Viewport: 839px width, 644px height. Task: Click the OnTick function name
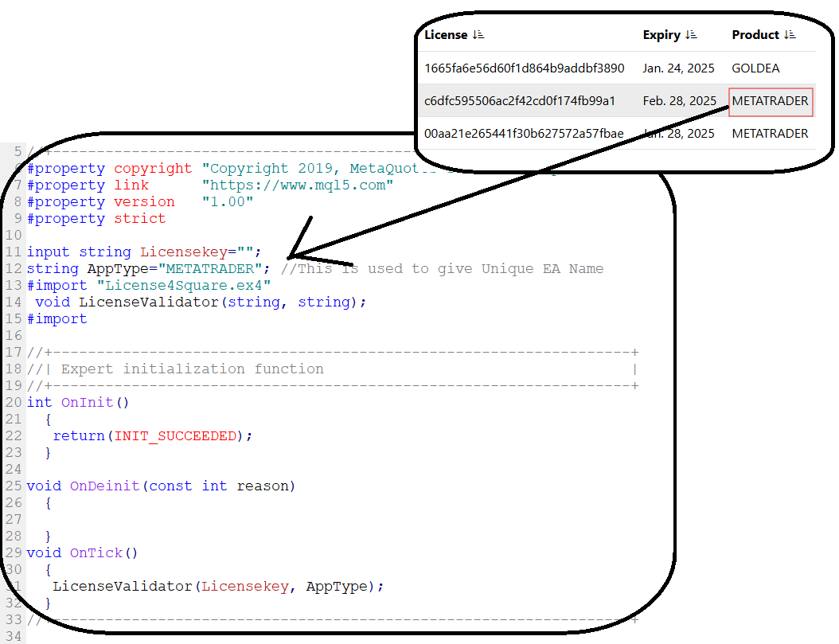click(96, 552)
